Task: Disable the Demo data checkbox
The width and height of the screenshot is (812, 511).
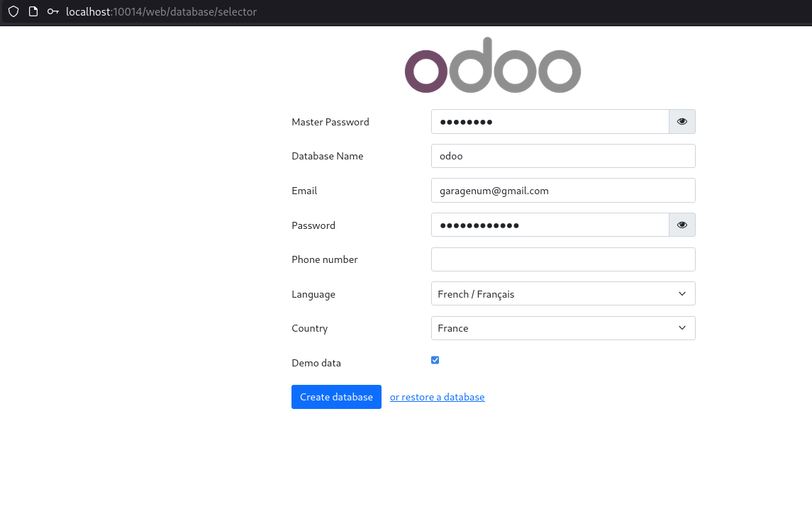Action: [x=435, y=360]
